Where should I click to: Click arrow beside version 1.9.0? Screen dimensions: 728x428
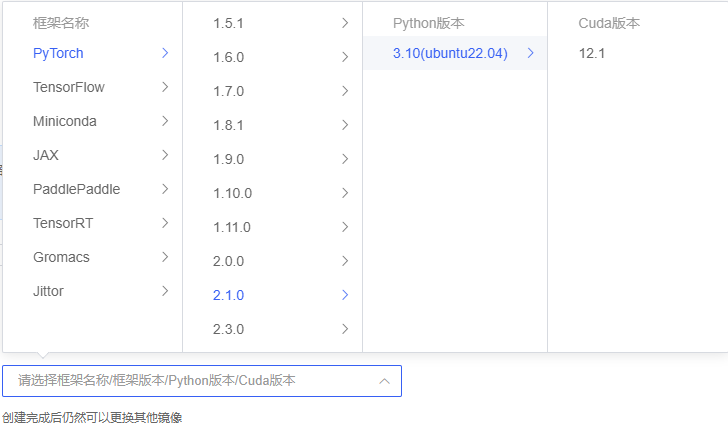point(345,159)
